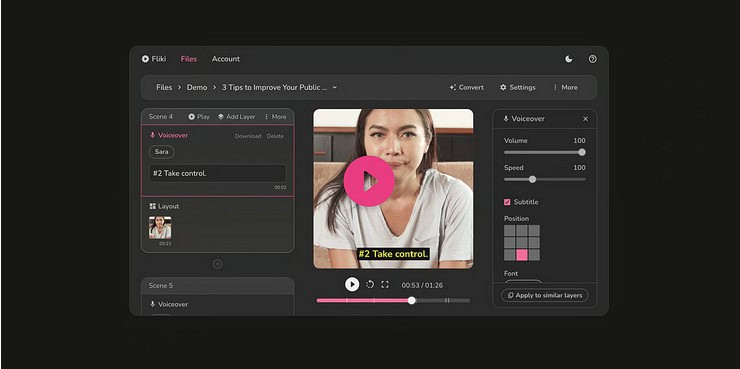Image resolution: width=740 pixels, height=369 pixels.
Task: Select the Scene 5 Voiceover layer
Action: tap(169, 304)
